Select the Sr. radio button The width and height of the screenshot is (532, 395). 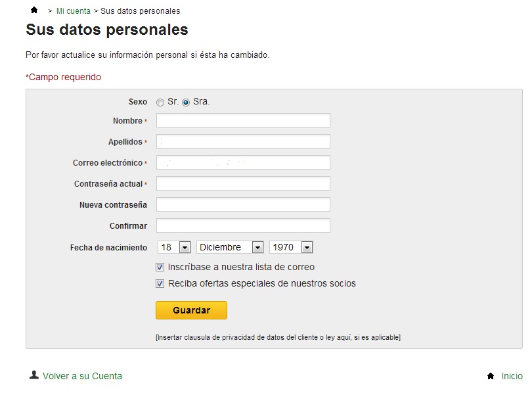pos(160,103)
